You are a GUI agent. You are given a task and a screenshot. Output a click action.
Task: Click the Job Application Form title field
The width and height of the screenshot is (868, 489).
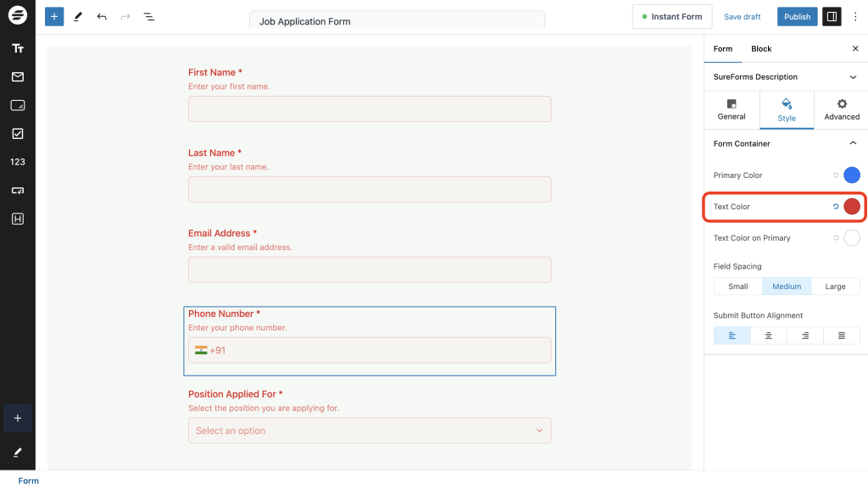(x=396, y=20)
